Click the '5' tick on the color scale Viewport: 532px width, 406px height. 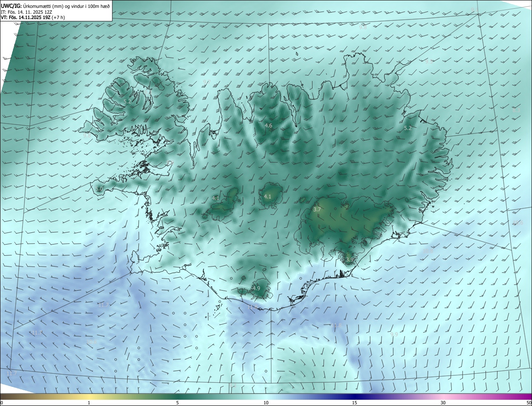177,403
